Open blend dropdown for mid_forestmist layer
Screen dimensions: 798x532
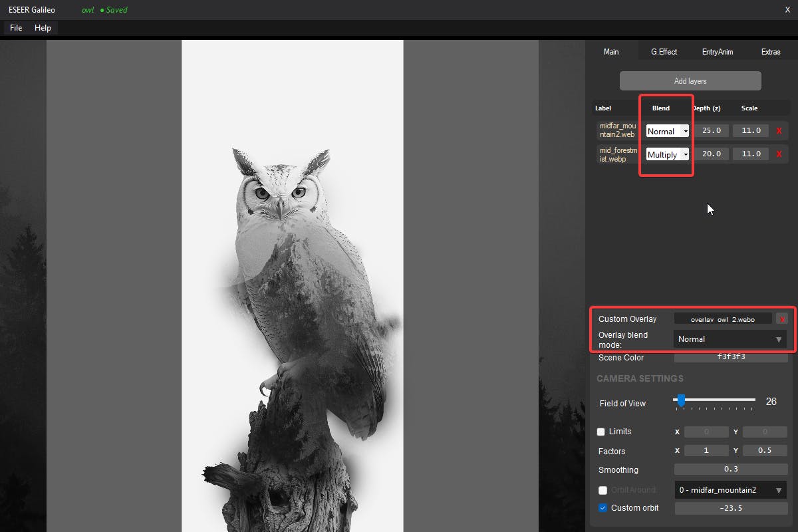pos(668,154)
